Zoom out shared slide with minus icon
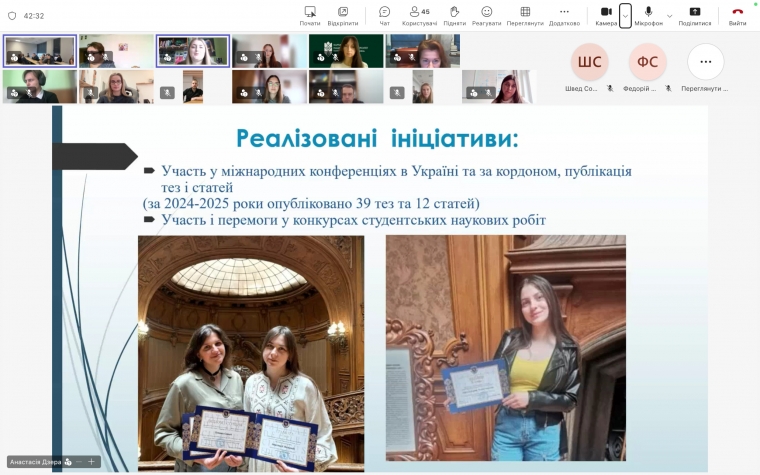This screenshot has height=475, width=760. (x=77, y=462)
